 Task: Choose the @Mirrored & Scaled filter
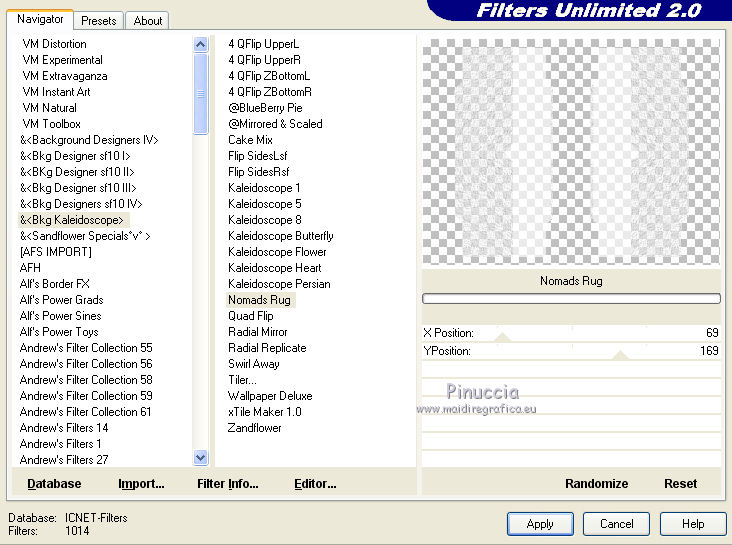point(275,124)
